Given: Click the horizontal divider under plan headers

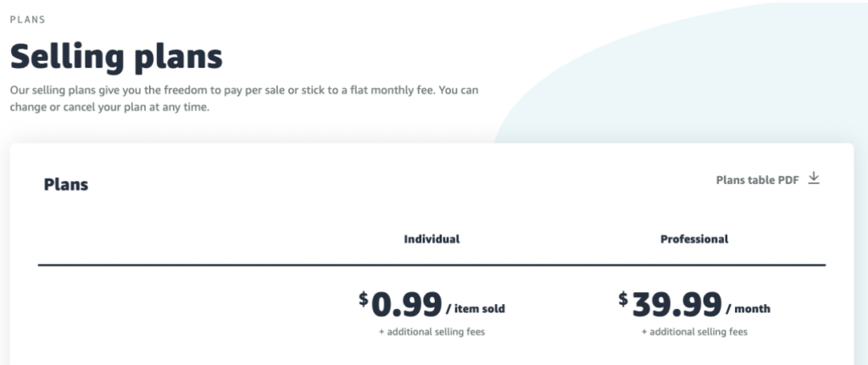Looking at the screenshot, I should 431,265.
